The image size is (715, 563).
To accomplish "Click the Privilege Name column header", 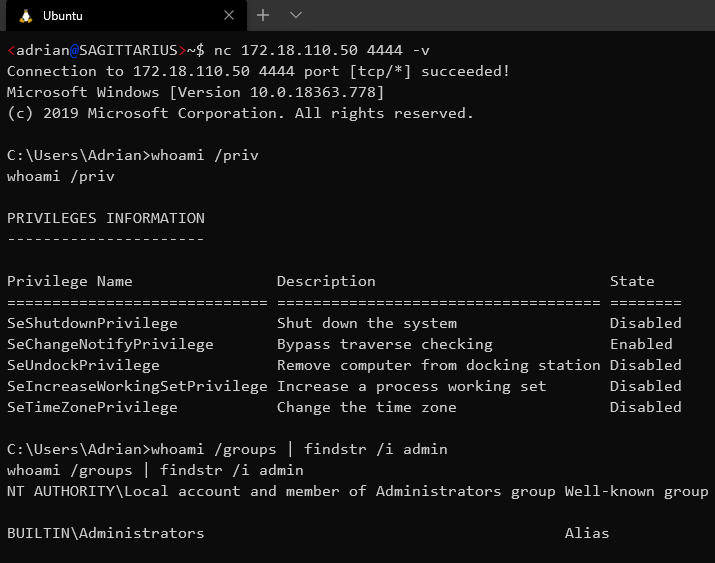I will coord(70,281).
